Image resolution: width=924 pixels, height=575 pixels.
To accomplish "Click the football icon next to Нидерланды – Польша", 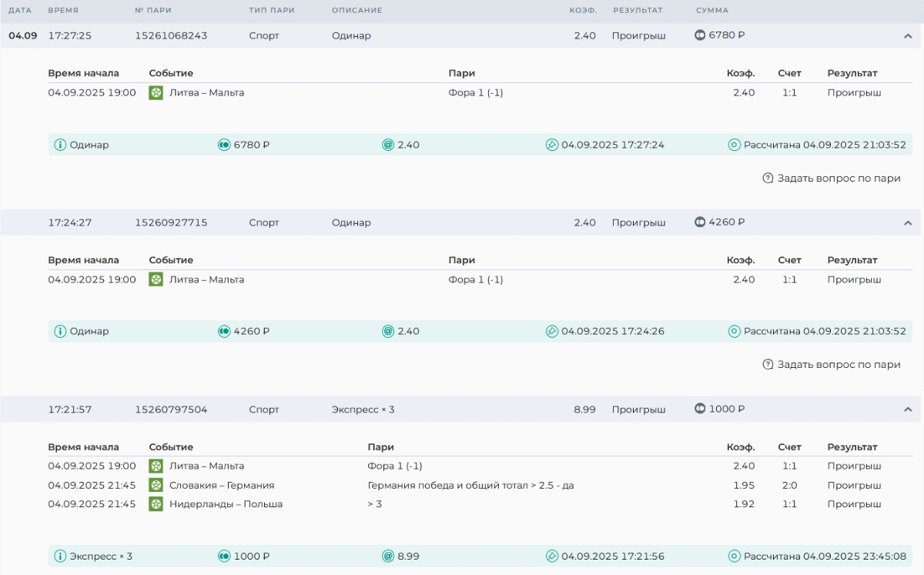I will [156, 504].
